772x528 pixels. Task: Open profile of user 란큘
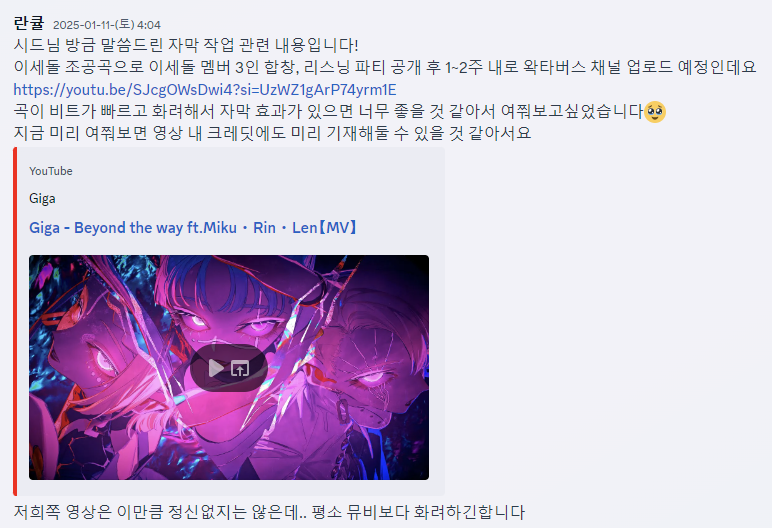(x=29, y=23)
